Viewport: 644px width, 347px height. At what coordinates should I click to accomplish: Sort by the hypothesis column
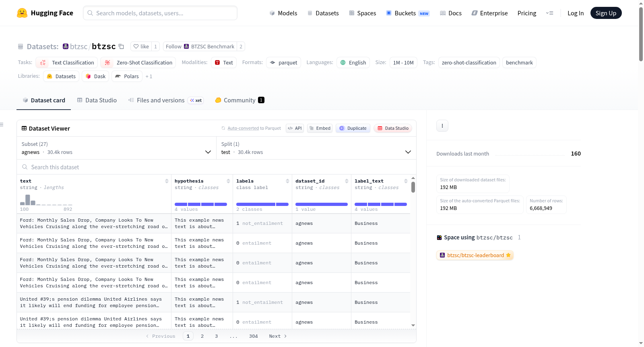coord(228,181)
